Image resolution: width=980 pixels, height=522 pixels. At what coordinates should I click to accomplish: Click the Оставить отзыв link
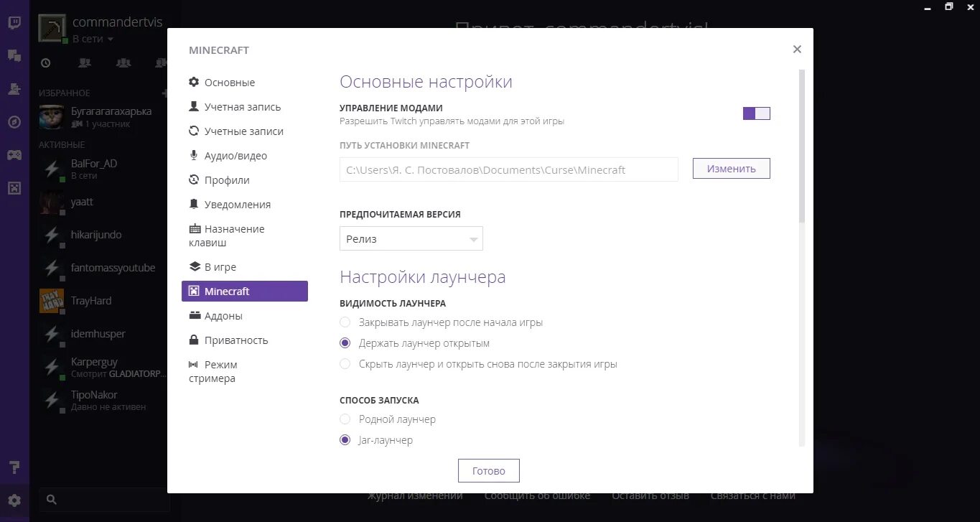pos(650,496)
